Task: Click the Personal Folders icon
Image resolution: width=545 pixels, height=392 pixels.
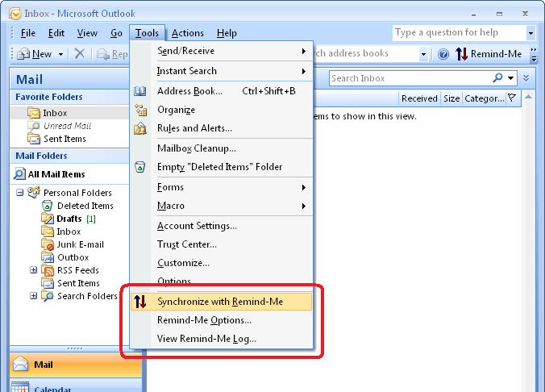Action: [34, 192]
